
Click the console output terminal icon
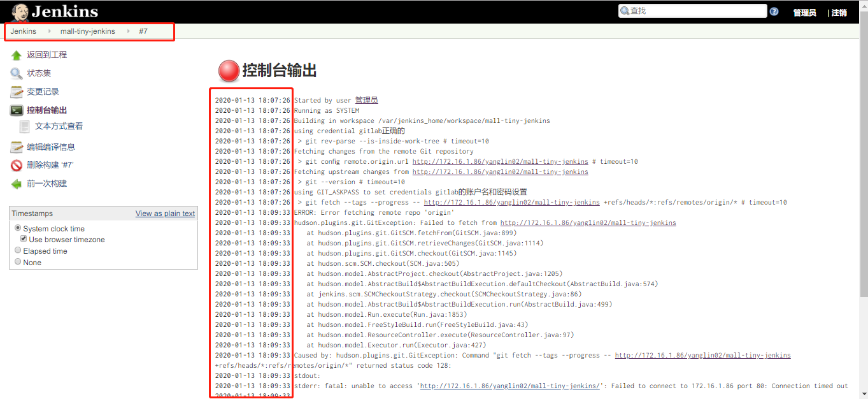(x=17, y=110)
